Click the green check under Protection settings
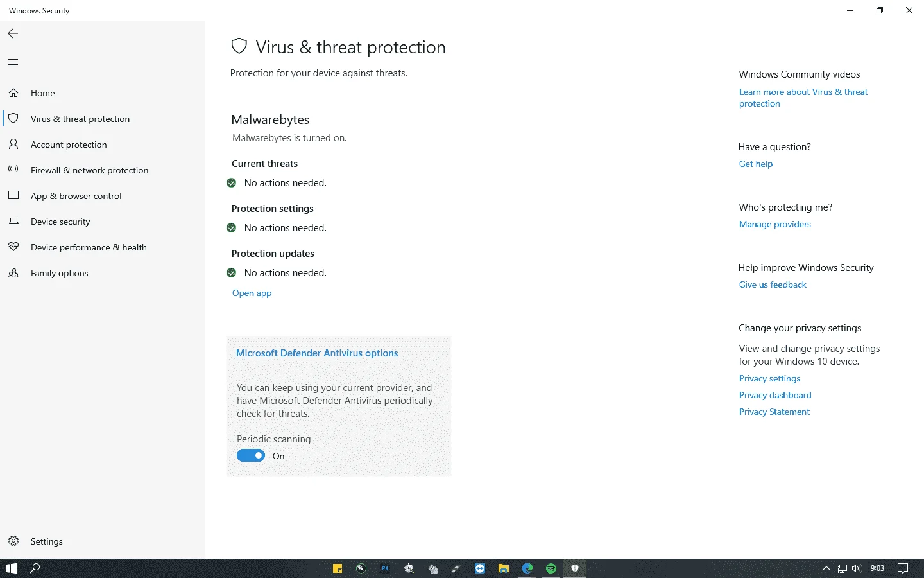This screenshot has width=924, height=578. click(x=231, y=228)
